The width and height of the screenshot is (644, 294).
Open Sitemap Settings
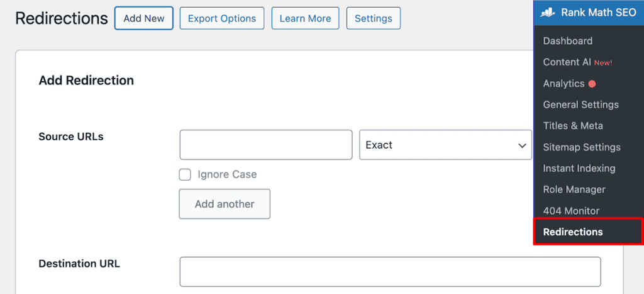tap(581, 147)
